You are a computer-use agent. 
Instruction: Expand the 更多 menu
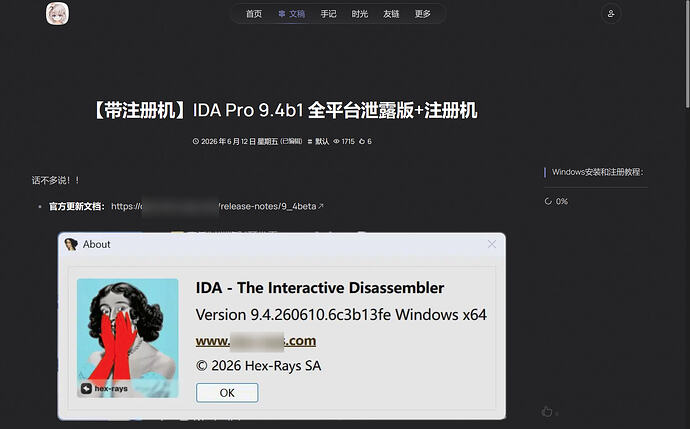pos(422,14)
